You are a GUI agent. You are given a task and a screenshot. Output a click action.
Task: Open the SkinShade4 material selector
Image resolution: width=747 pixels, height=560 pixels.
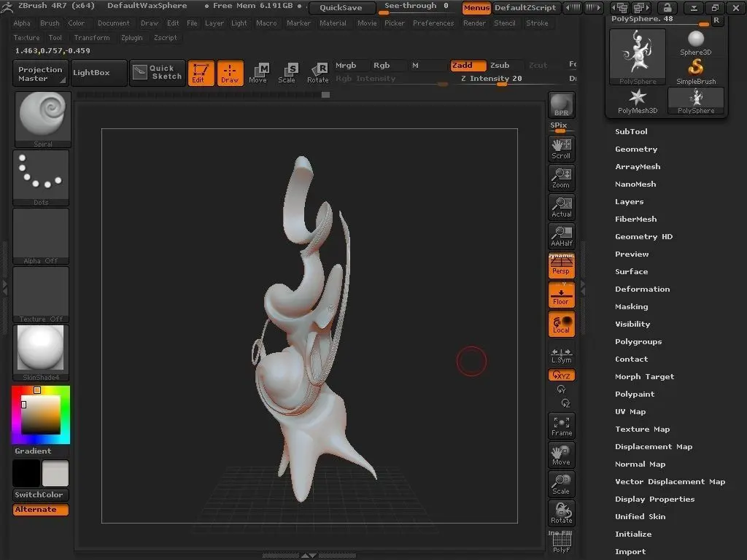pos(41,353)
